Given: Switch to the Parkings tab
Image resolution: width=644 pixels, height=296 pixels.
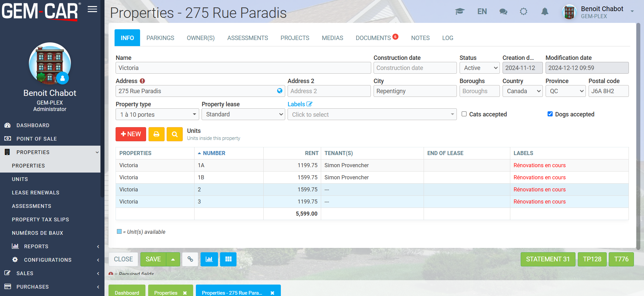Looking at the screenshot, I should point(160,38).
